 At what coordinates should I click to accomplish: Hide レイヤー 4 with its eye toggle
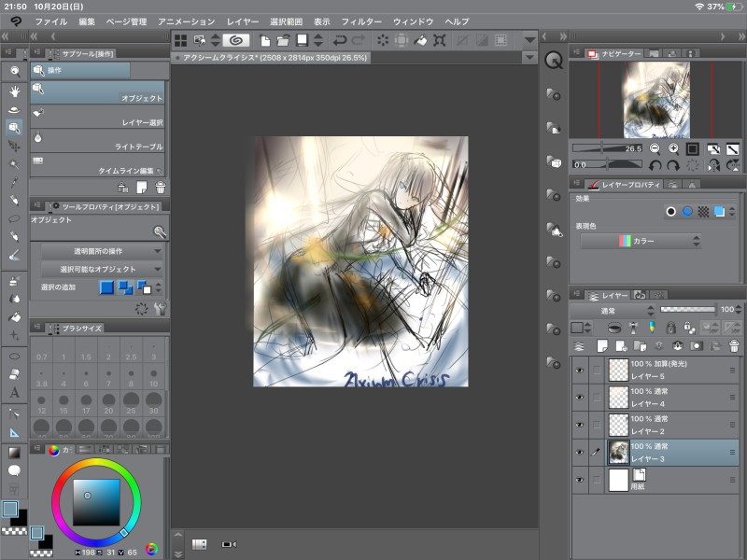coord(579,397)
